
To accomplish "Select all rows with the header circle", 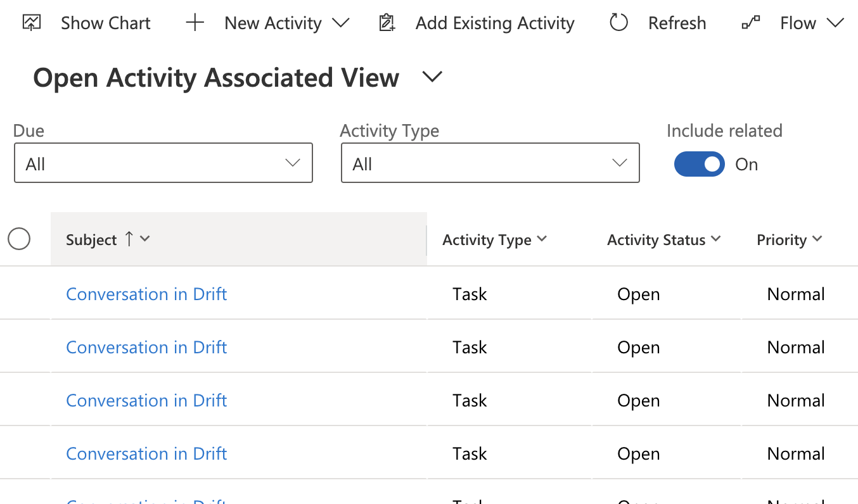I will [19, 239].
